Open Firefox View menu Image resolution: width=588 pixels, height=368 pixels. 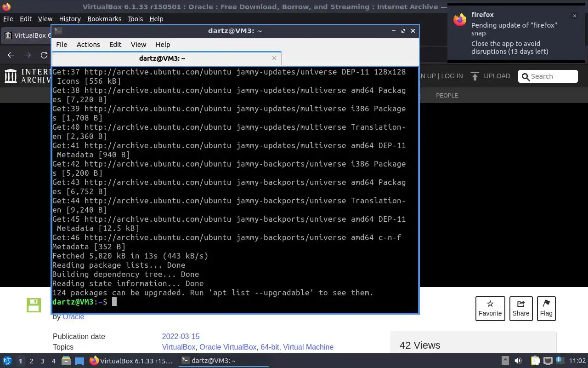45,19
